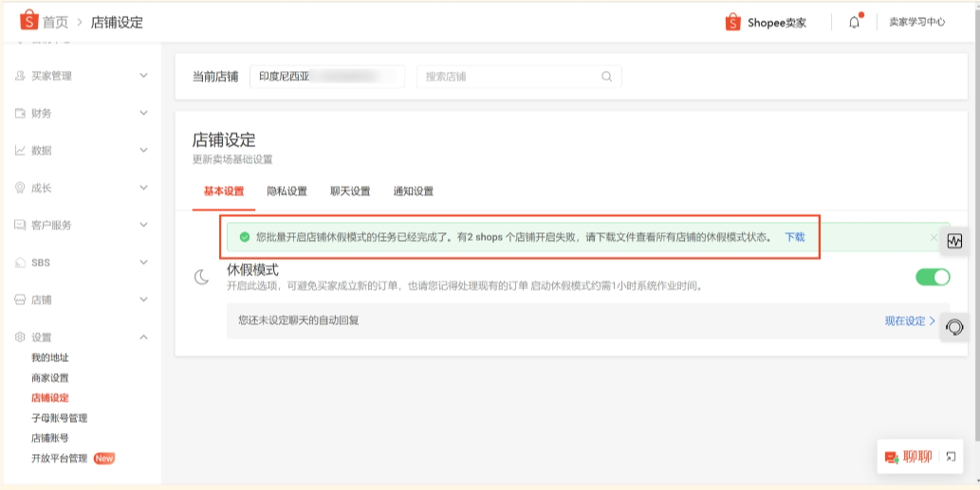
Task: Collapse the 设置 sidebar section
Action: 143,336
